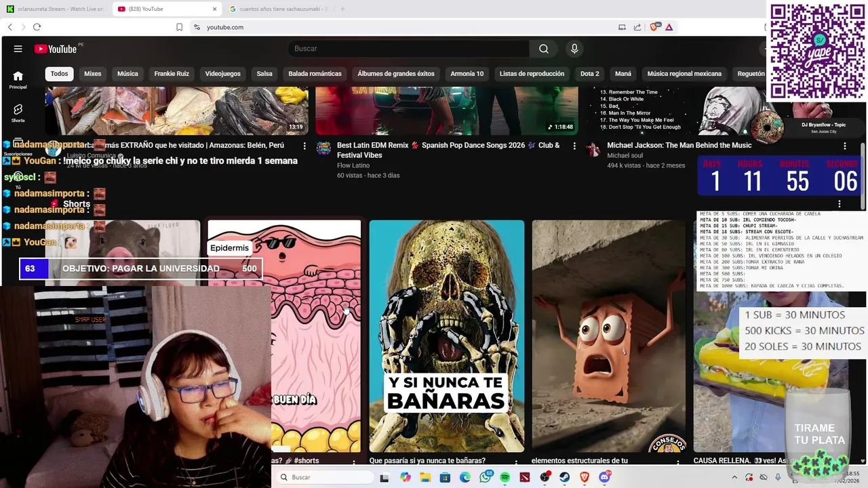Play the Y SI NUNCA TE BAÑARAS short
This screenshot has height=488, width=868.
[x=447, y=335]
